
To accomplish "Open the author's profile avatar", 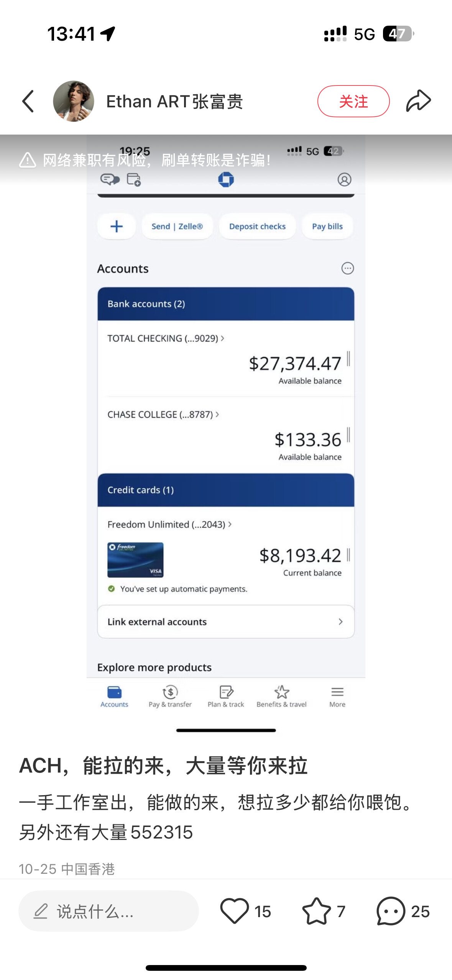I will 74,101.
